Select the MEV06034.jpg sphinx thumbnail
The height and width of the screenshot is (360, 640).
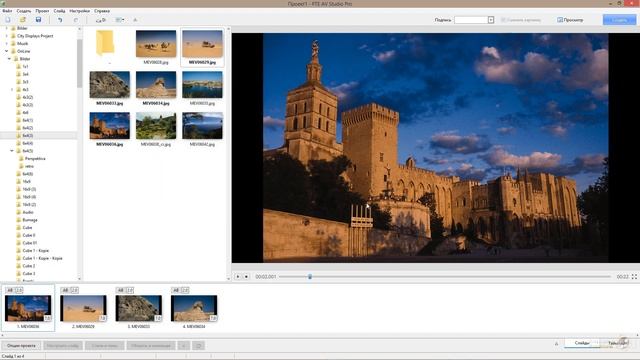[x=156, y=84]
